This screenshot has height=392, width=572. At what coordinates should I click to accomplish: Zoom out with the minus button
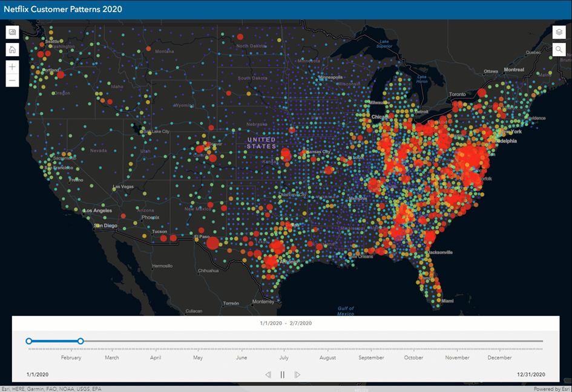click(x=12, y=80)
